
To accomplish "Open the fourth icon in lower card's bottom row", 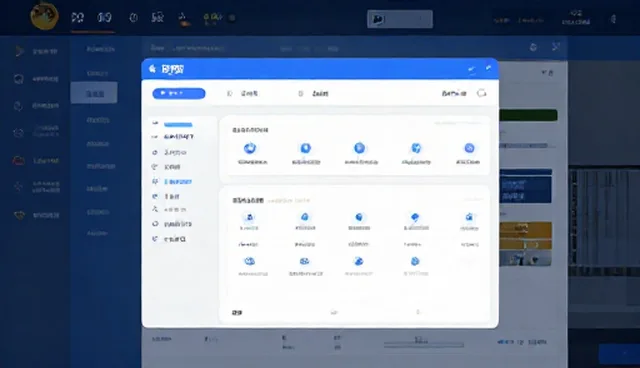I will click(x=415, y=261).
